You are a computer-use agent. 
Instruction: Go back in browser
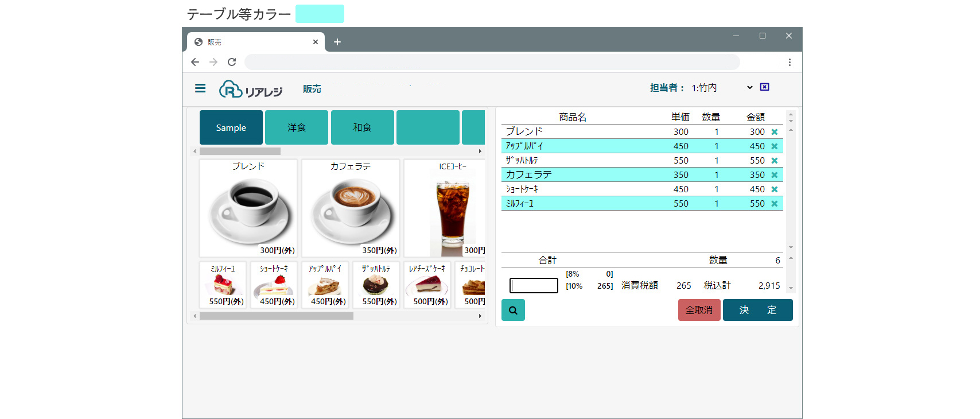[x=195, y=62]
